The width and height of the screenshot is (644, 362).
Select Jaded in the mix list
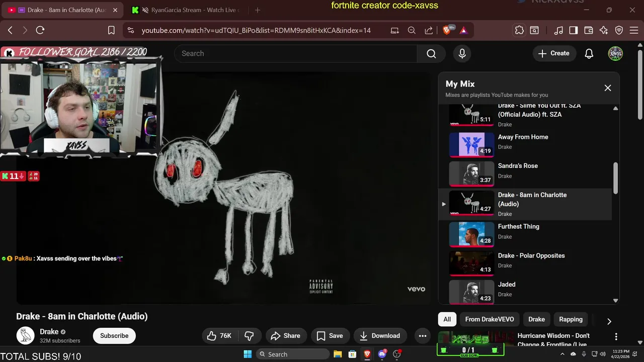[x=525, y=292]
